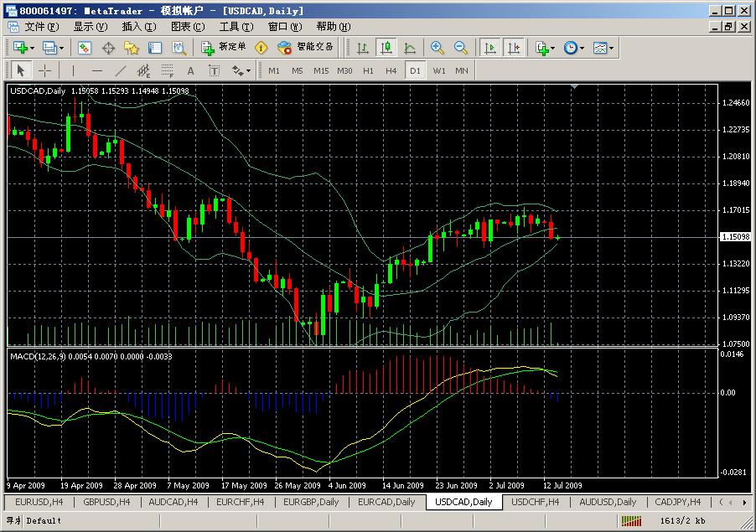756x532 pixels.
Task: Toggle chart shift button
Action: [513, 48]
